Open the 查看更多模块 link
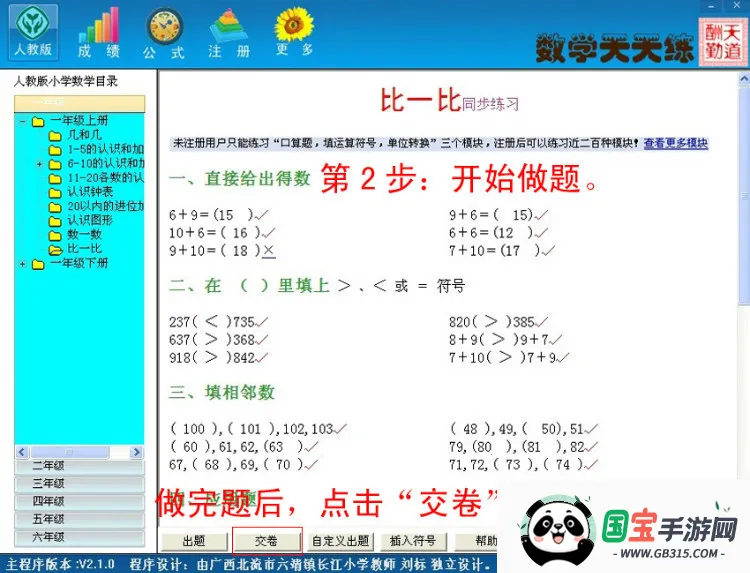The image size is (750, 573). [x=675, y=143]
